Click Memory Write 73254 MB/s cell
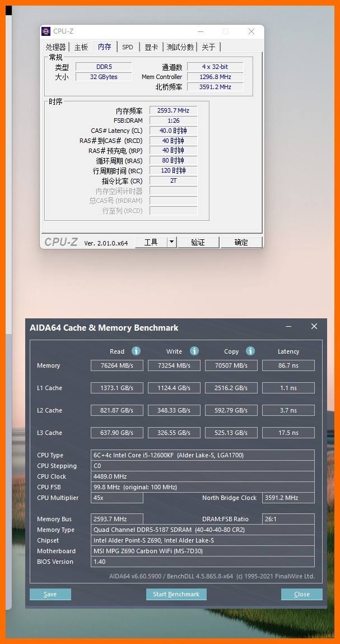This screenshot has width=340, height=644. [174, 365]
